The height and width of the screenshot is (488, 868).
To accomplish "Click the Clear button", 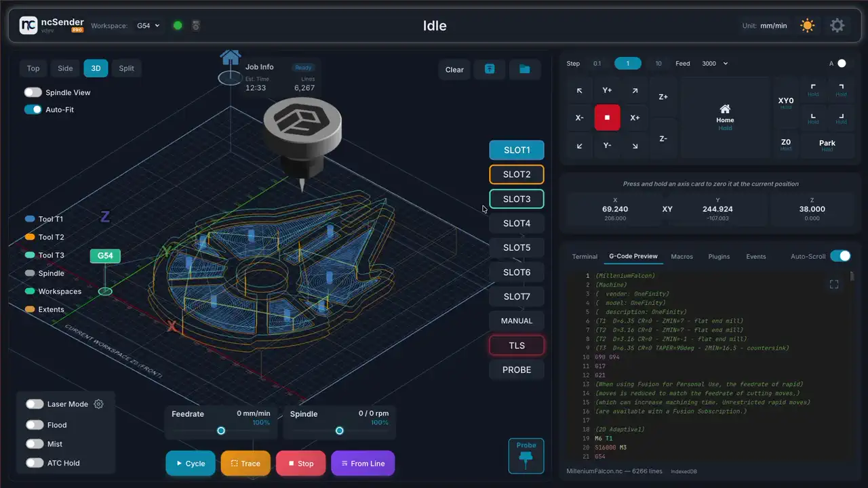I will 454,69.
